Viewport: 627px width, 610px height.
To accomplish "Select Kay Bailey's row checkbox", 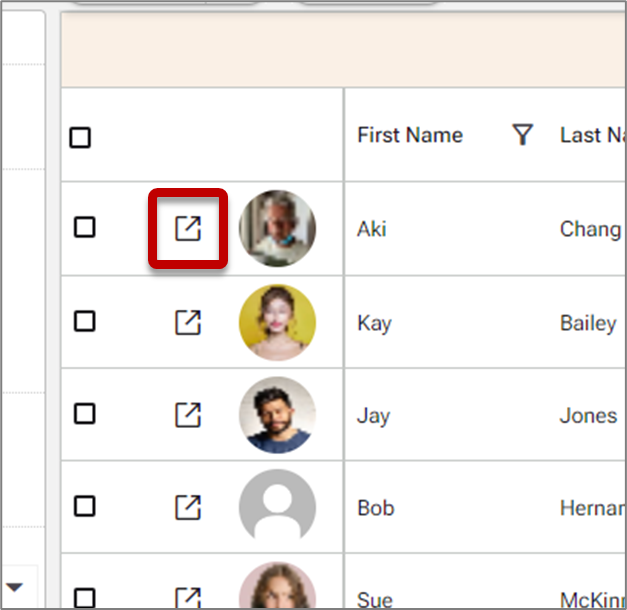I will [85, 321].
